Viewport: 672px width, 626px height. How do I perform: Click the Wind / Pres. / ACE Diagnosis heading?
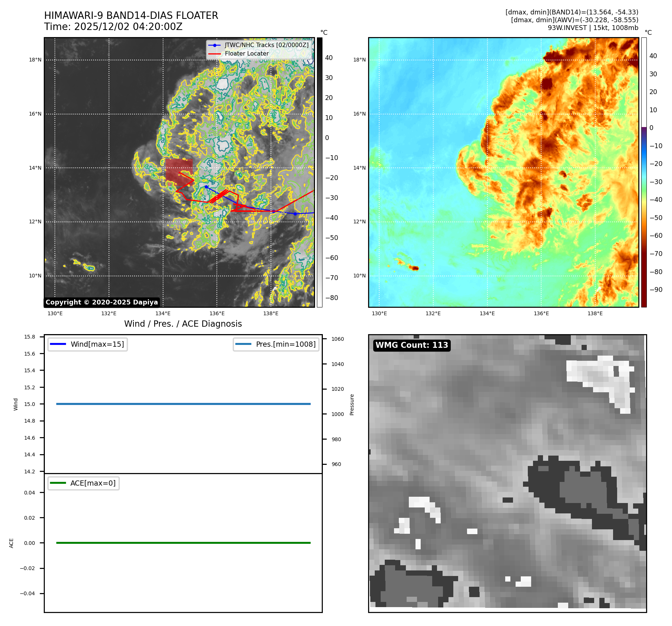coord(183,324)
